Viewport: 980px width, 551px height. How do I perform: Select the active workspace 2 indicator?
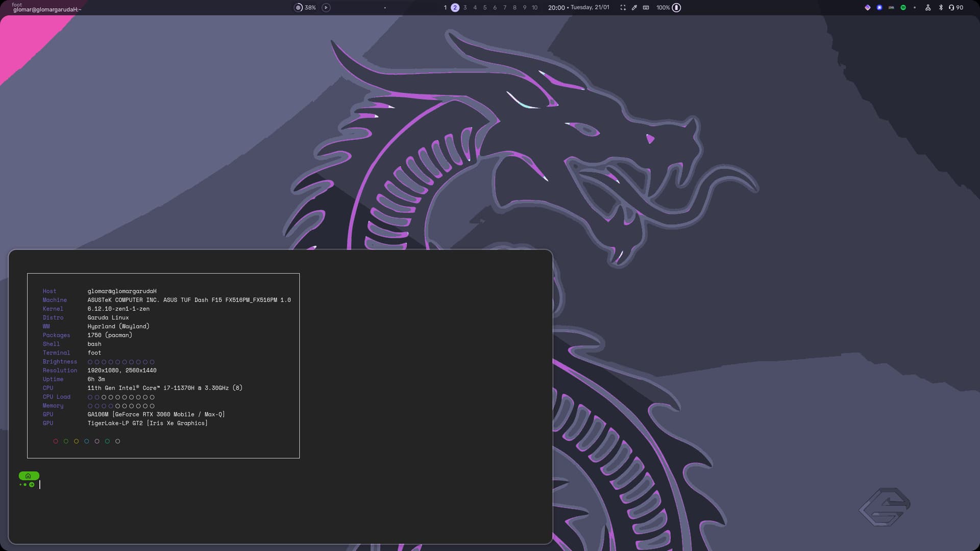click(x=455, y=8)
